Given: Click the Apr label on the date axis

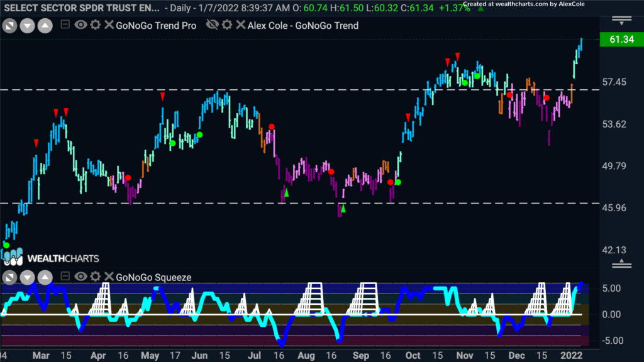Looking at the screenshot, I should coord(97,356).
